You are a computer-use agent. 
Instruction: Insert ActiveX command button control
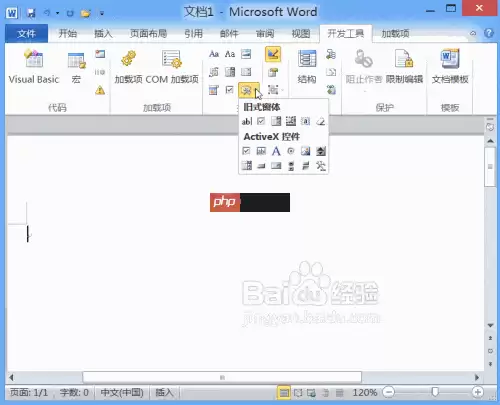261,166
